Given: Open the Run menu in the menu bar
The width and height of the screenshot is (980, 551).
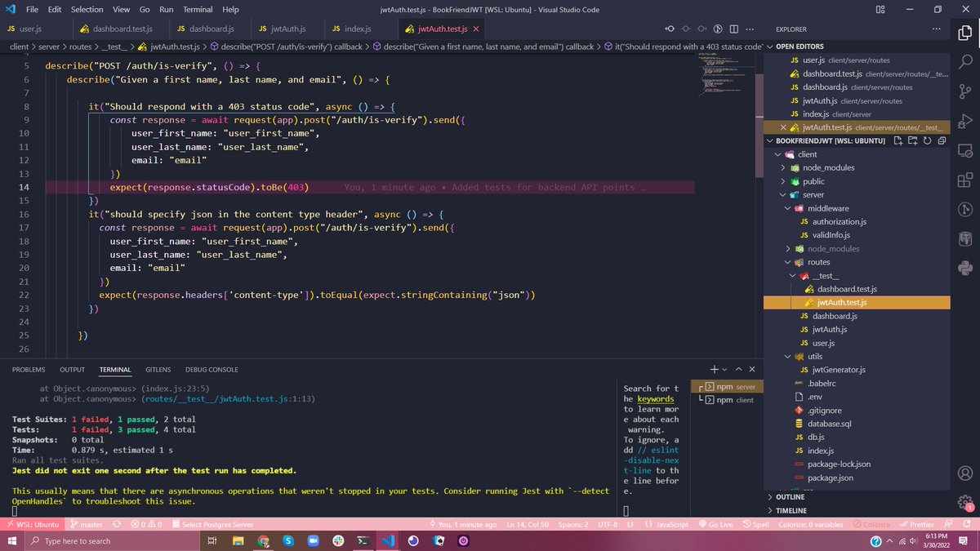Looking at the screenshot, I should 167,9.
